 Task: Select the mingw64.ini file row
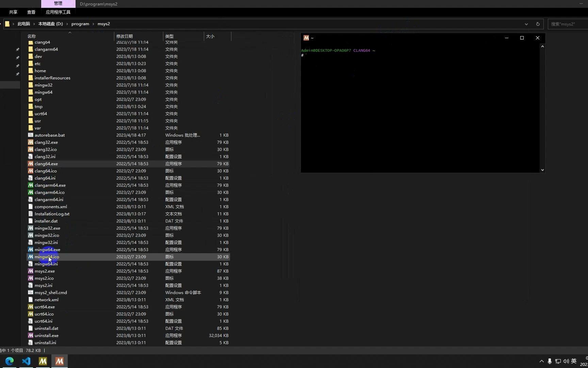pos(128,264)
